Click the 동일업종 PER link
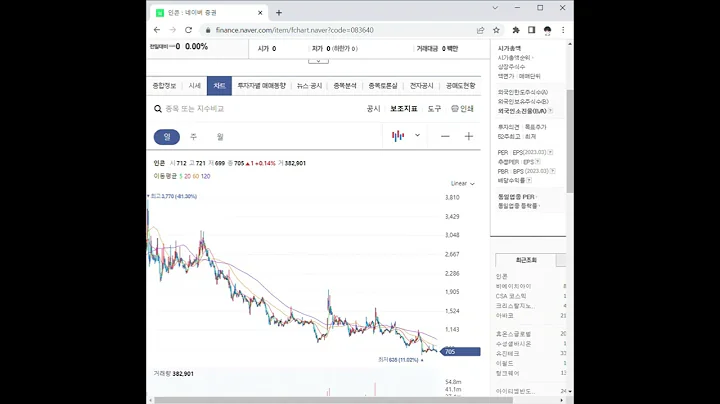 517,197
